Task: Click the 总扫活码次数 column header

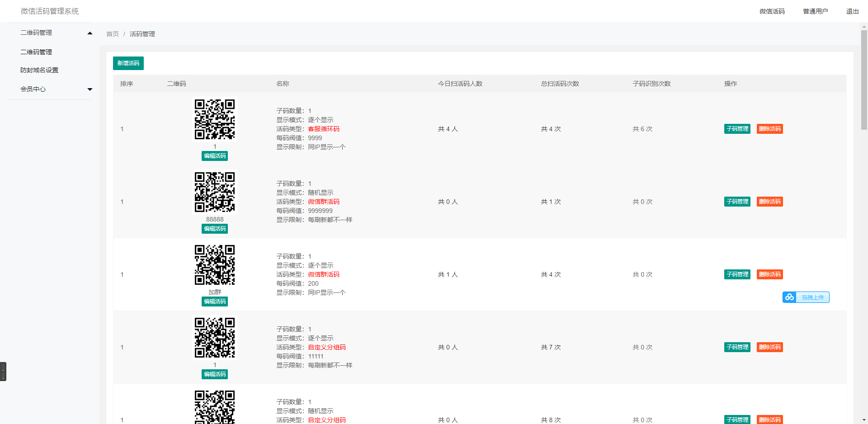Action: point(560,84)
